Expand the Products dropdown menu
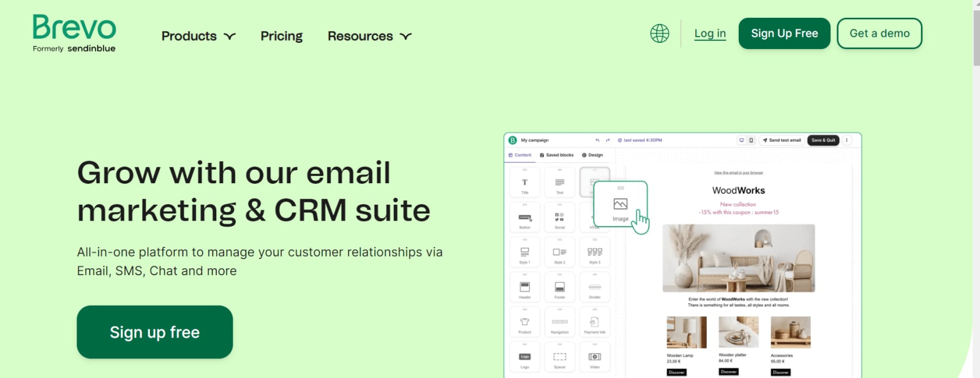This screenshot has height=378, width=980. point(198,36)
